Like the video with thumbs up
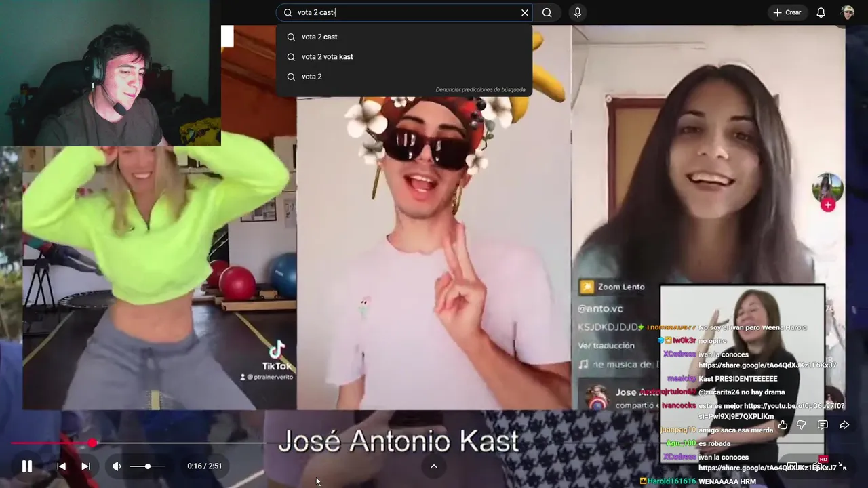The height and width of the screenshot is (488, 868). pos(783,425)
